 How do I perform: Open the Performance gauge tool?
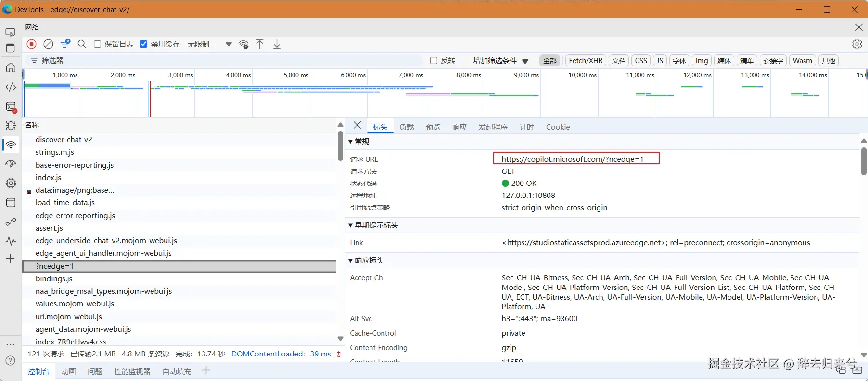[11, 164]
